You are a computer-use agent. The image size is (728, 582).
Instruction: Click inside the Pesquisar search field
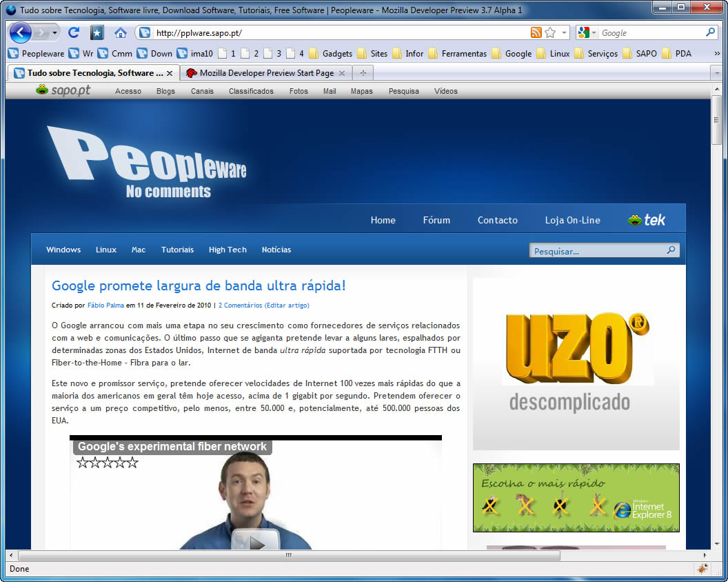(596, 251)
